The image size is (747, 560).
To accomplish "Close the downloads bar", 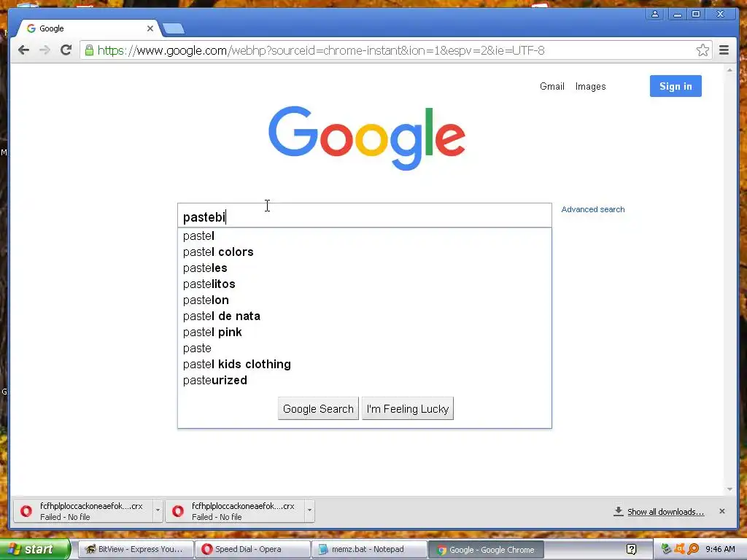I will (x=721, y=511).
